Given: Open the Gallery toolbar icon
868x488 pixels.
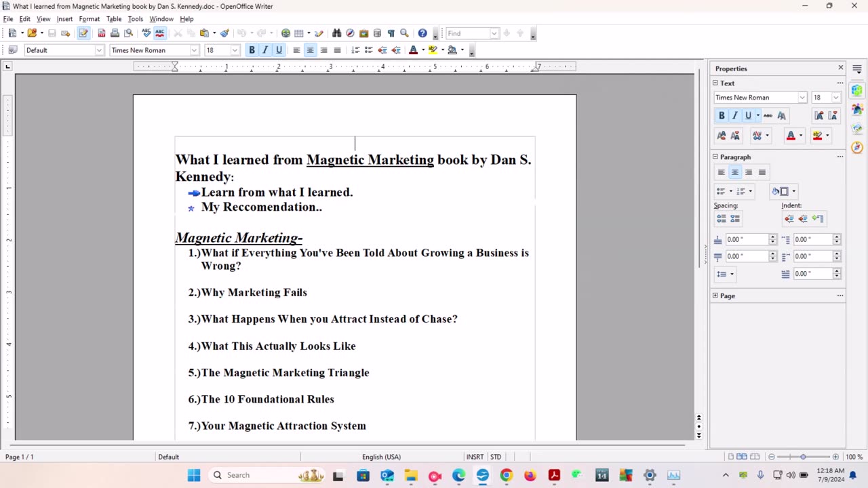Looking at the screenshot, I should (363, 33).
